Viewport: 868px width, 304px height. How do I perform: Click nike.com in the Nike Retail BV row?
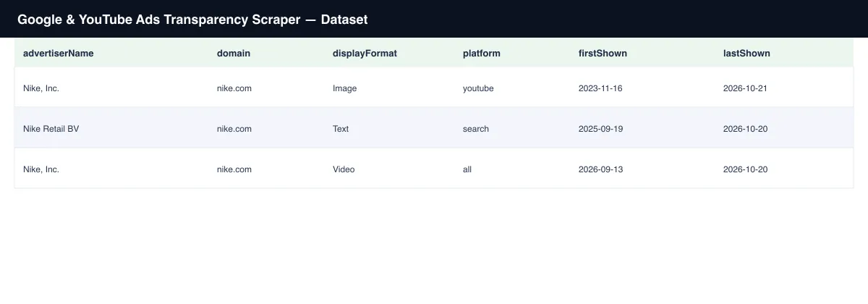pyautogui.click(x=234, y=129)
